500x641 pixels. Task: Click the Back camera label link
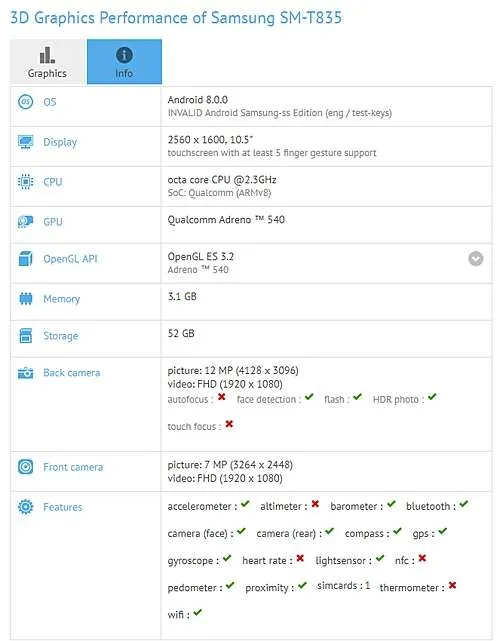point(72,373)
